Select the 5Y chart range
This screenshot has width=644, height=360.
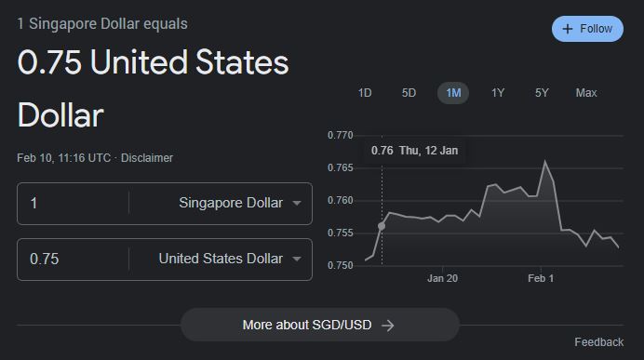pyautogui.click(x=542, y=93)
